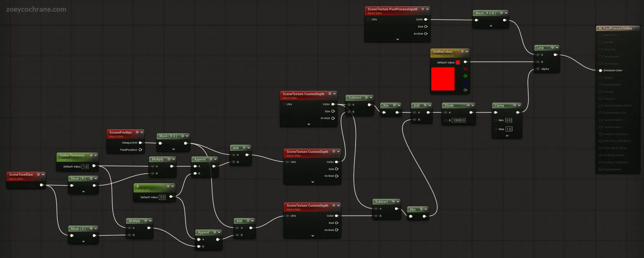Click InvSize output pin on SceneTexture:PostProcessInput0
The image size is (644, 258).
(426, 34)
